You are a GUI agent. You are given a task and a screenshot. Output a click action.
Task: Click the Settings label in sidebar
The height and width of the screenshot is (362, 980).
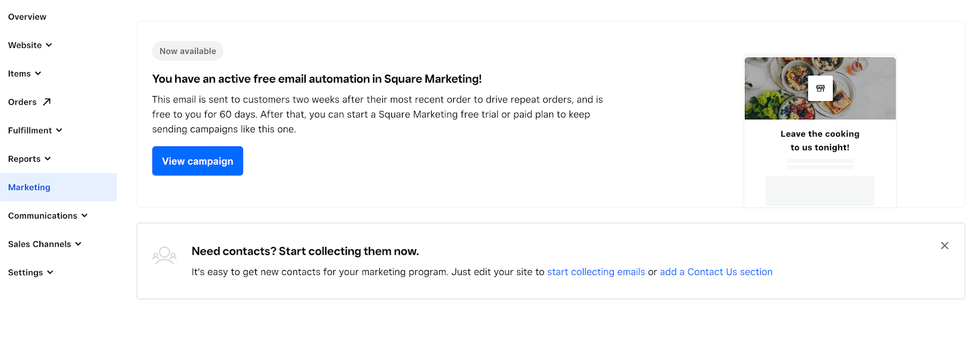coord(26,273)
